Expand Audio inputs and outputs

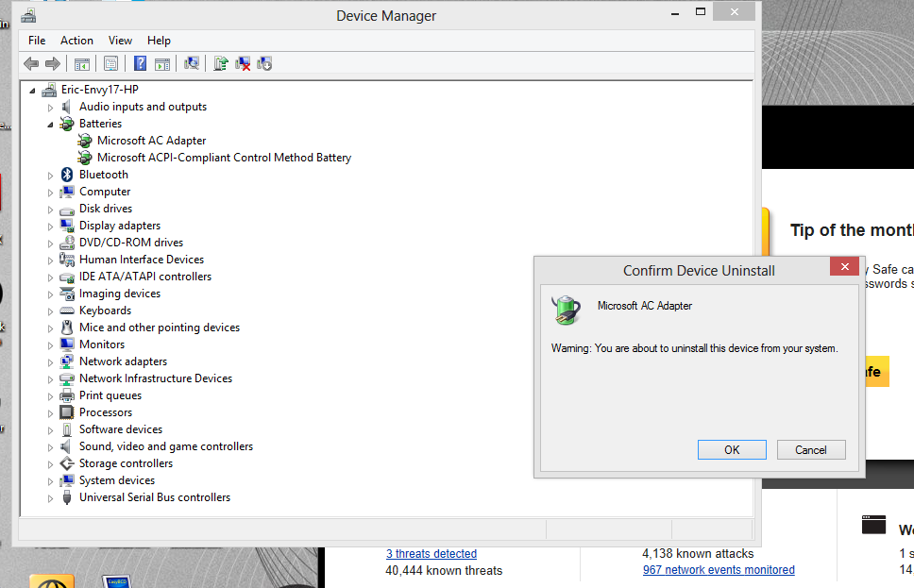50,108
